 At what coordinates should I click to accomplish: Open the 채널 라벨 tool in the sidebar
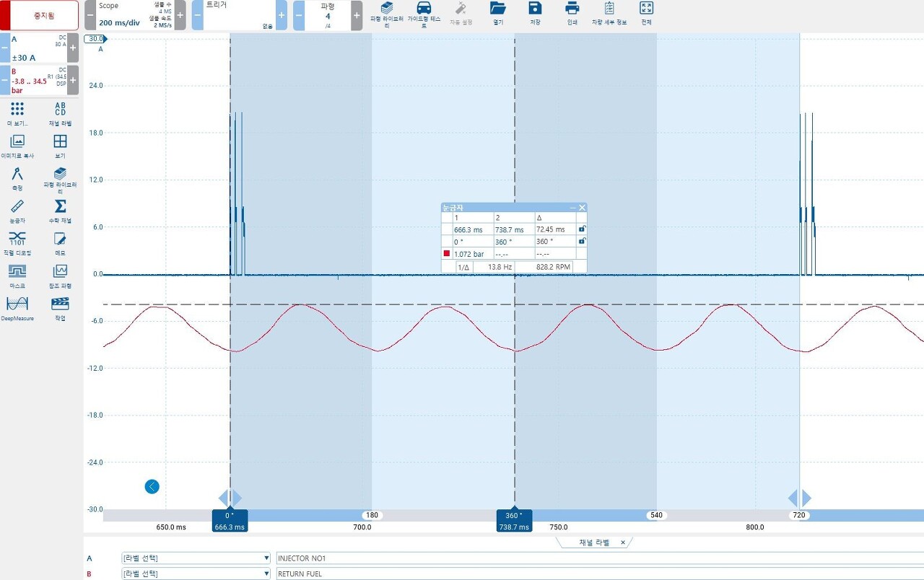click(x=61, y=113)
